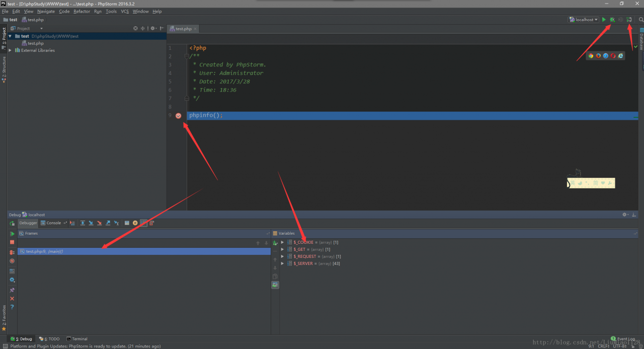Screen dimensions: 644x349
Task: Close the debug session red X
Action: click(12, 299)
